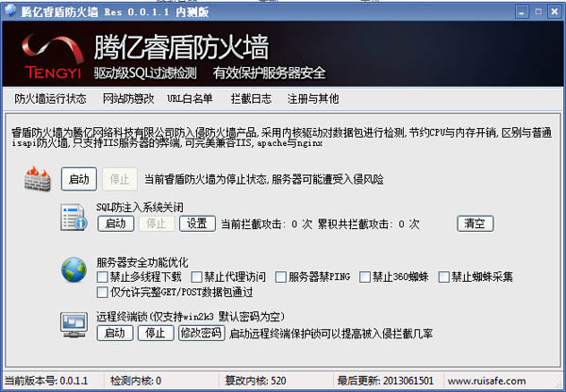Enable 禁止代理访问 checkbox
This screenshot has width=566, height=392.
(196, 277)
